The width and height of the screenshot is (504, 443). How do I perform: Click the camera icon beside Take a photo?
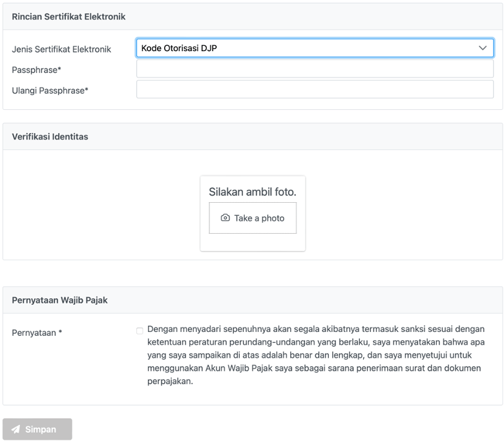[x=225, y=218]
